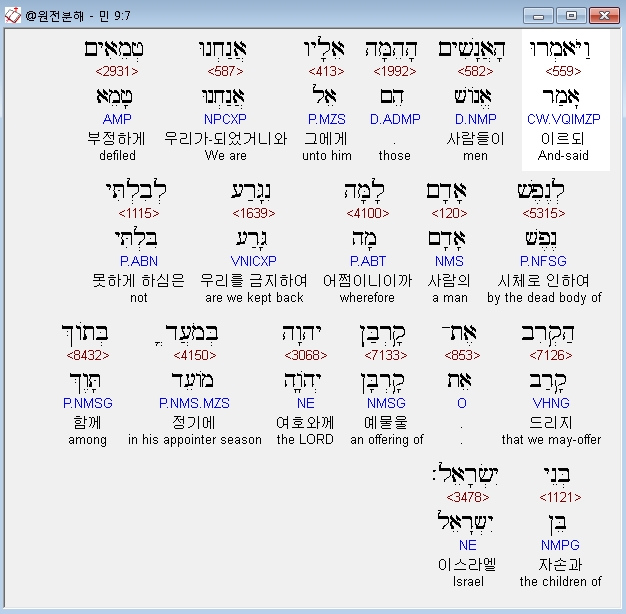Click Strong's number <1639>
The height and width of the screenshot is (614, 626).
tap(254, 214)
